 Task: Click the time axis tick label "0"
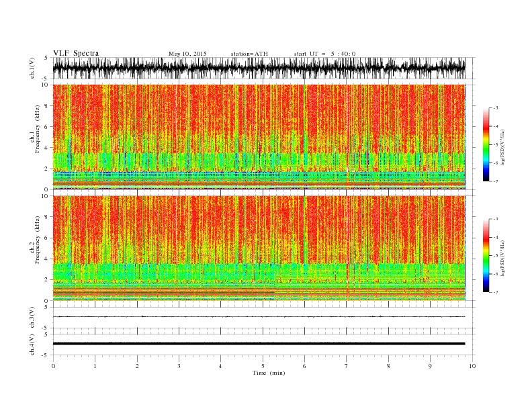tap(53, 366)
